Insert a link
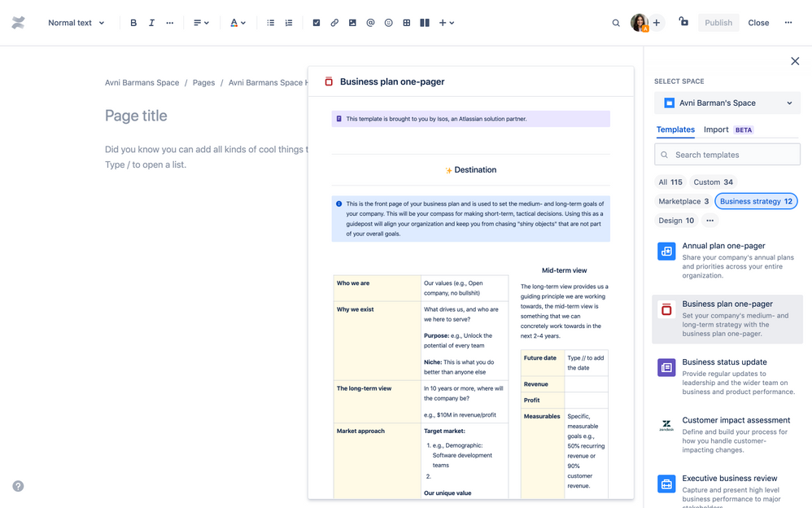 point(334,23)
